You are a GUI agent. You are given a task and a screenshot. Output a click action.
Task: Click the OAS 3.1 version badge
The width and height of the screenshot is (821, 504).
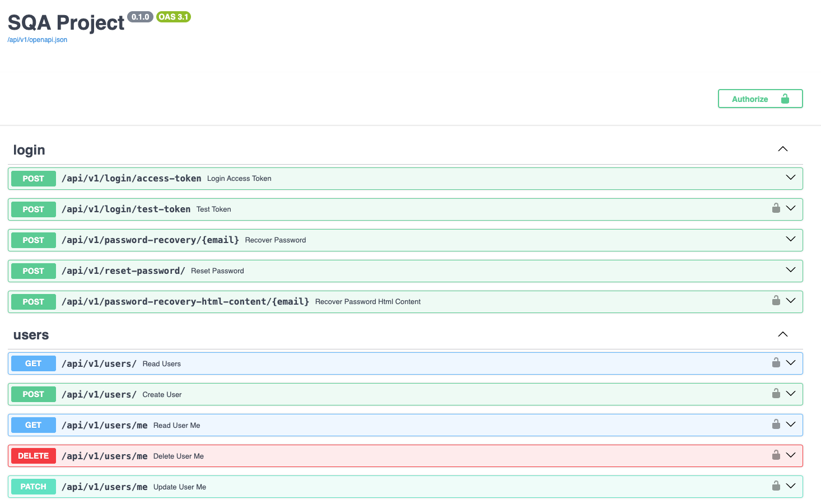pos(173,17)
